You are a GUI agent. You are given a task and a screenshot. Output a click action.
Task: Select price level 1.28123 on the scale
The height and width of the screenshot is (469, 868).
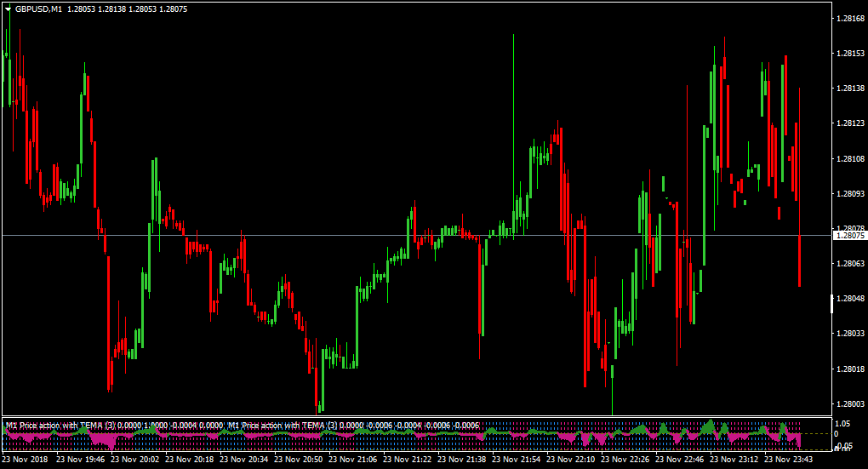tap(850, 123)
